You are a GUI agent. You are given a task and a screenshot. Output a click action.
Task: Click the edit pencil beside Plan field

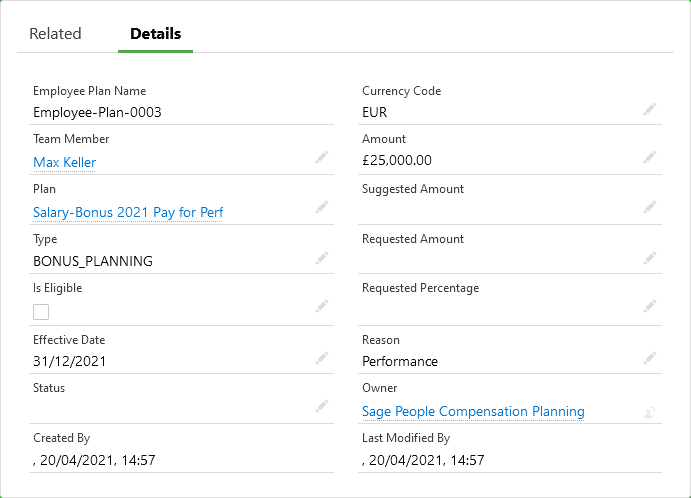[321, 207]
